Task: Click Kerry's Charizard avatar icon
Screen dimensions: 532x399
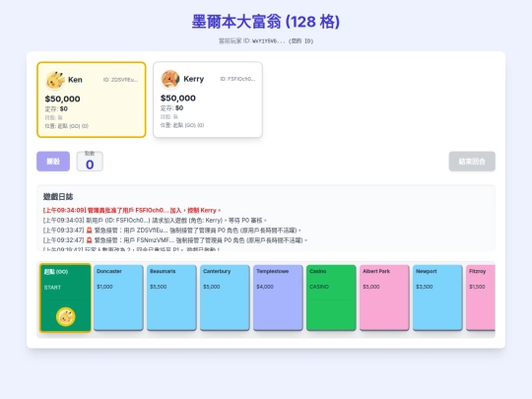Action: coord(170,79)
